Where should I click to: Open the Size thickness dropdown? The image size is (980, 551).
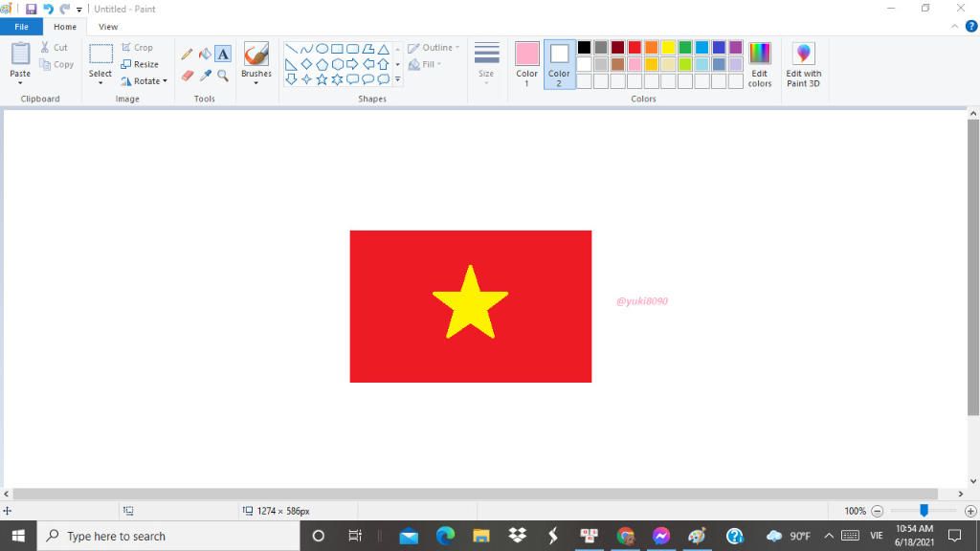(486, 63)
